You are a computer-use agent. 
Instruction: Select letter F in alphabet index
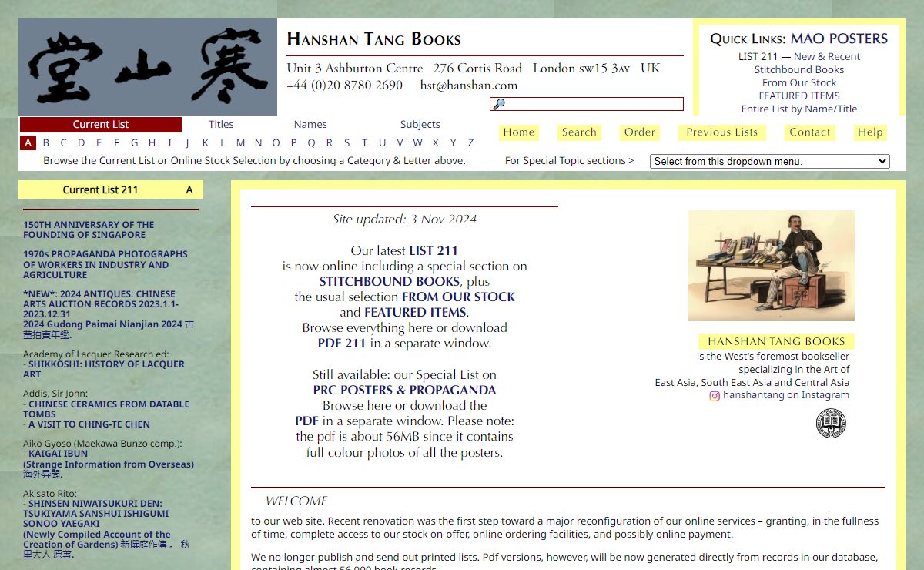tap(117, 143)
